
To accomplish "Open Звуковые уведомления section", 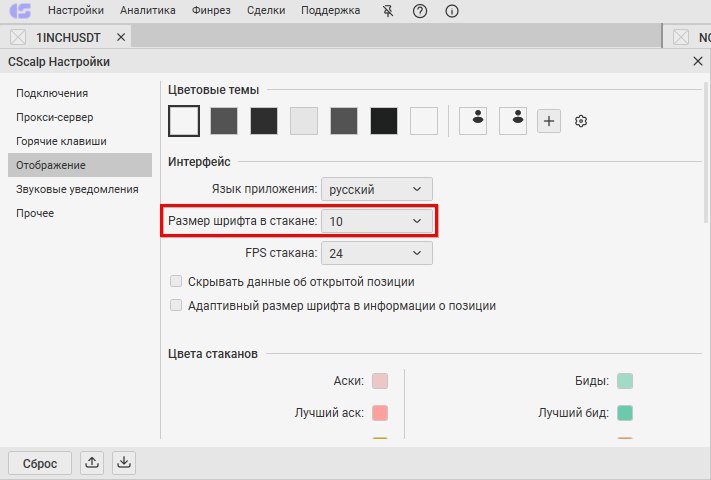I will click(80, 189).
